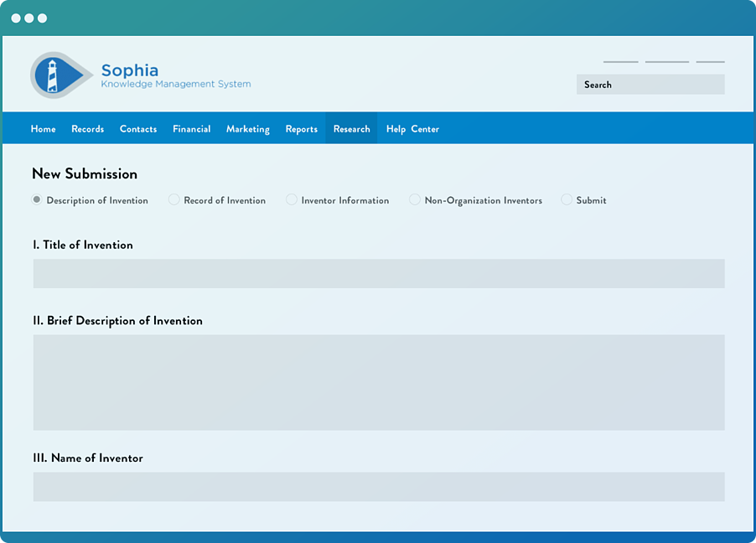Click the first utility link above Search
Image resolution: width=756 pixels, height=543 pixels.
click(620, 60)
